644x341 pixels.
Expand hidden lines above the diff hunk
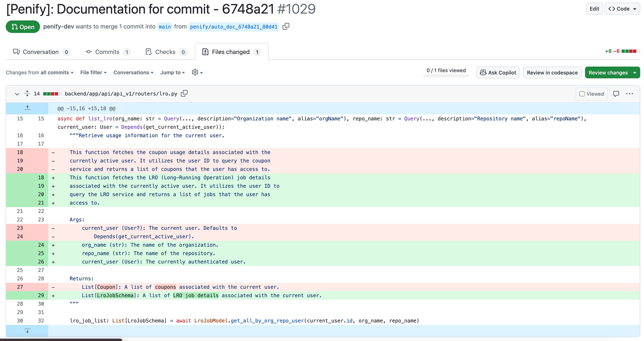pos(27,108)
